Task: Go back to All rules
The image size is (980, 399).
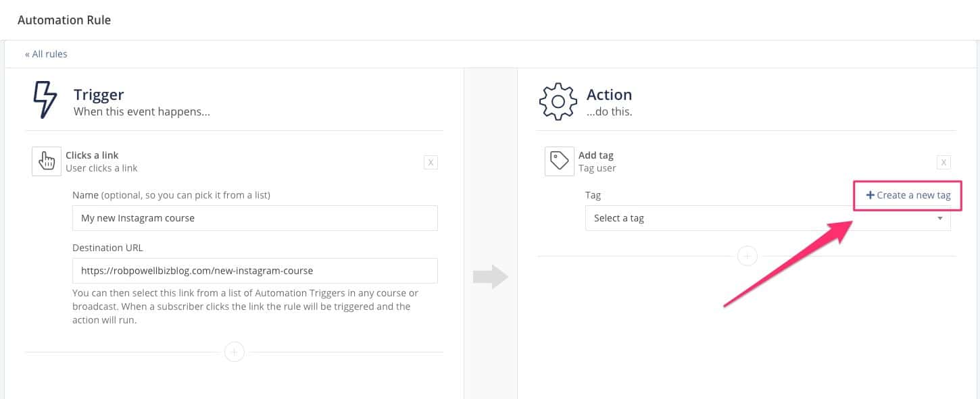Action: pyautogui.click(x=46, y=54)
